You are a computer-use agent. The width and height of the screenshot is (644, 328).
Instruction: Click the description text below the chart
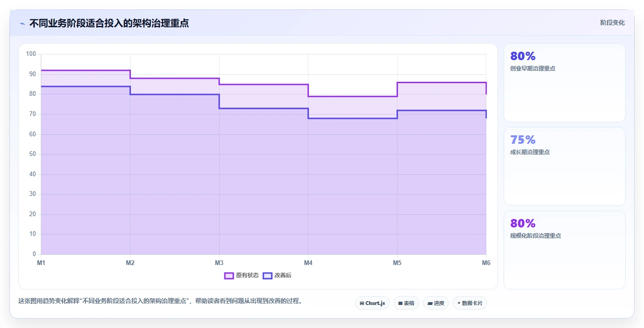point(160,301)
